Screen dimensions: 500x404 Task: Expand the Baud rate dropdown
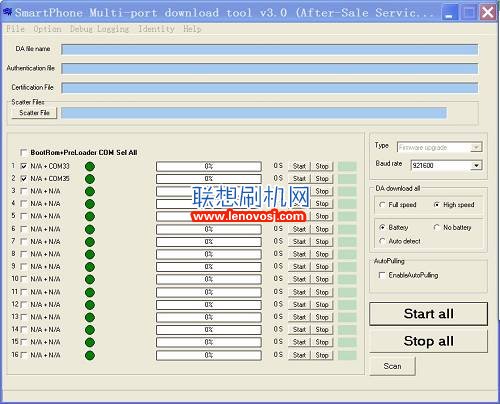(477, 165)
